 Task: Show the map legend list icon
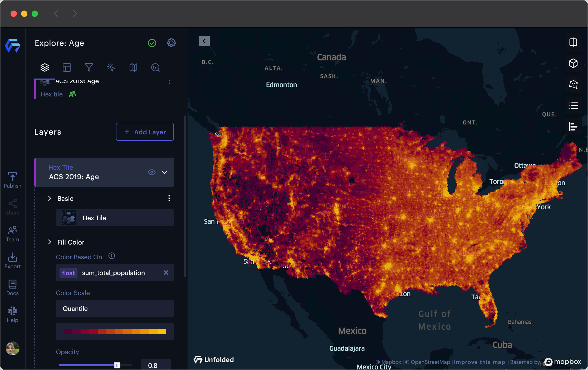point(573,105)
